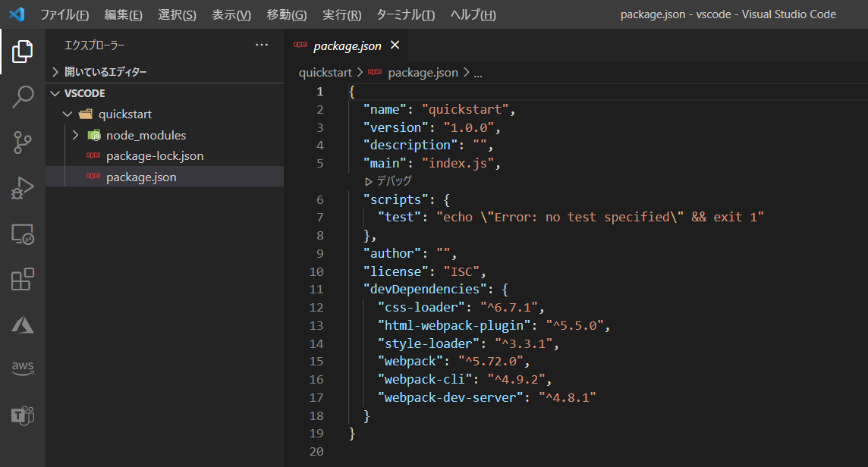868x467 pixels.
Task: Click the "description" key in editor
Action: [410, 145]
